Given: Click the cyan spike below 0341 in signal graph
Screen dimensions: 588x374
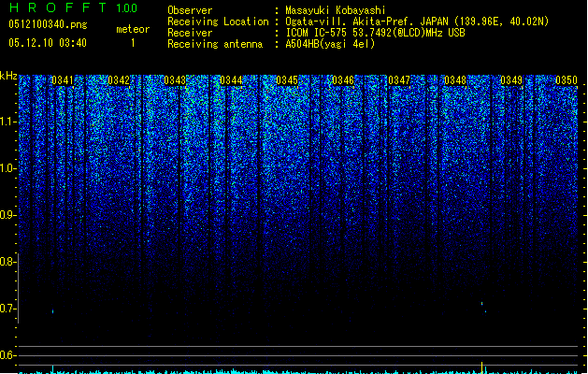Looking at the screenshot, I should (53, 368).
